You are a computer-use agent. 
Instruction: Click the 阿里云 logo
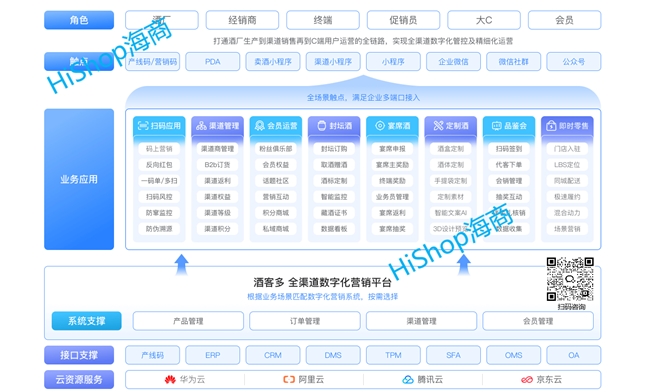click(289, 380)
